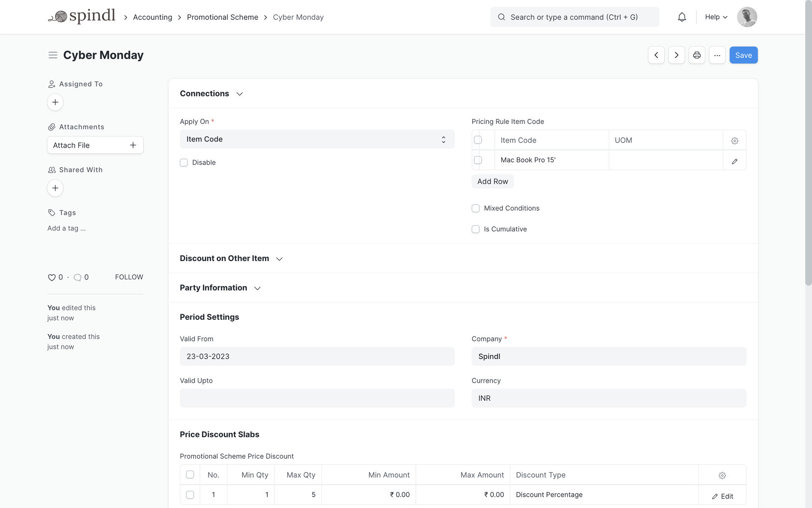This screenshot has width=812, height=508.
Task: Add a Shared With user plus
Action: pyautogui.click(x=55, y=188)
